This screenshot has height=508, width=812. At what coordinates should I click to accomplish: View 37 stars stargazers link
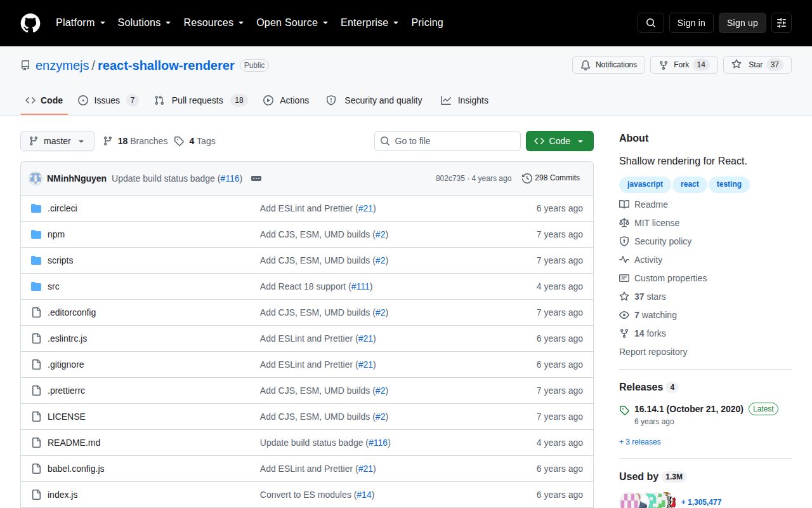pyautogui.click(x=643, y=297)
